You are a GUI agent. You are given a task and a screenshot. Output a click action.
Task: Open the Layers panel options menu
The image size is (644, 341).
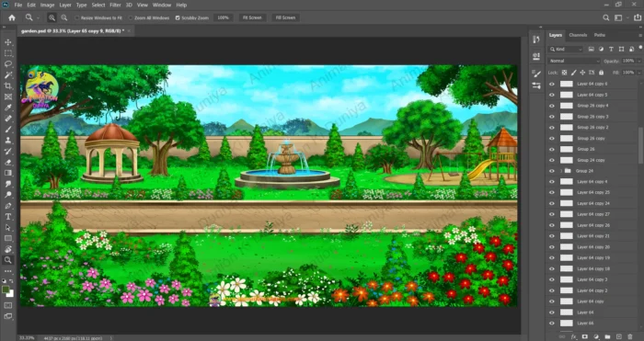(640, 35)
